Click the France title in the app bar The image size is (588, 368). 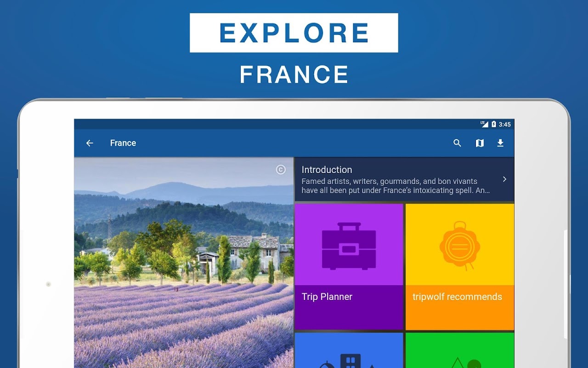coord(123,143)
